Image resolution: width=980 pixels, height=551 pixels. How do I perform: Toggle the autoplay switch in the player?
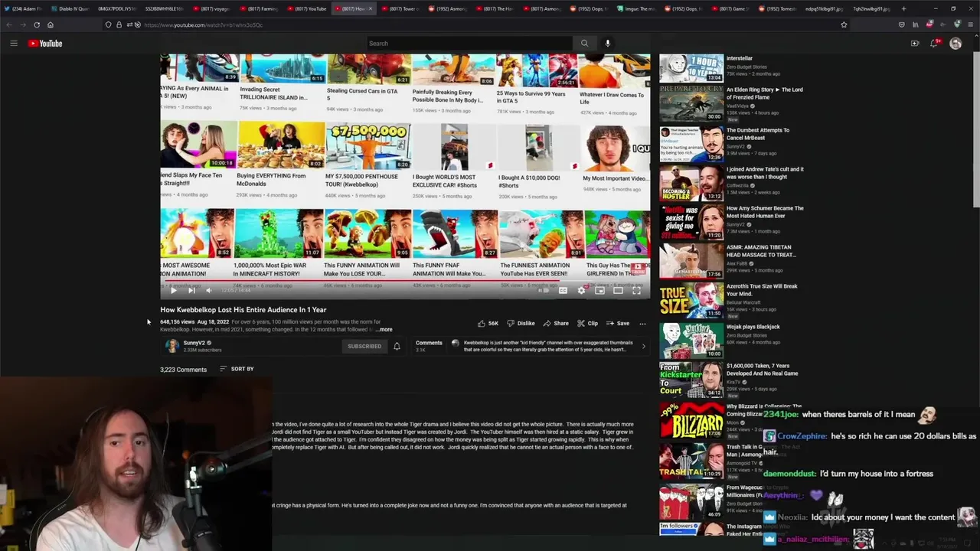coord(544,291)
